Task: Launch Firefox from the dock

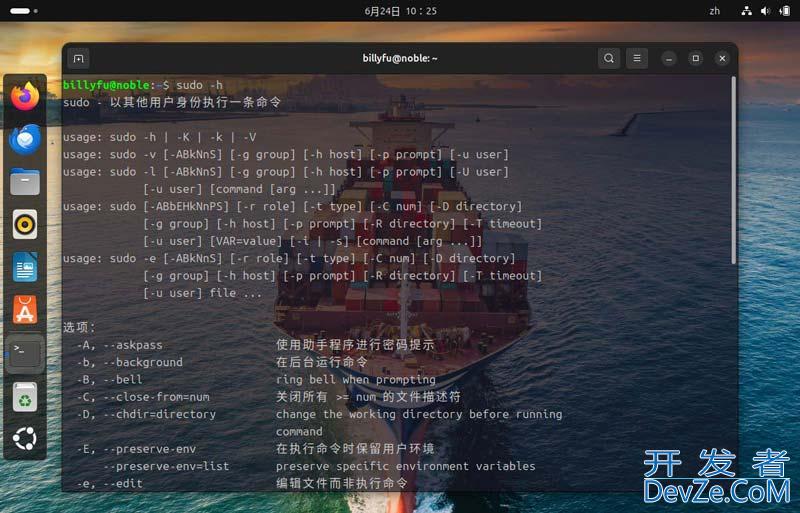Action: [25, 96]
